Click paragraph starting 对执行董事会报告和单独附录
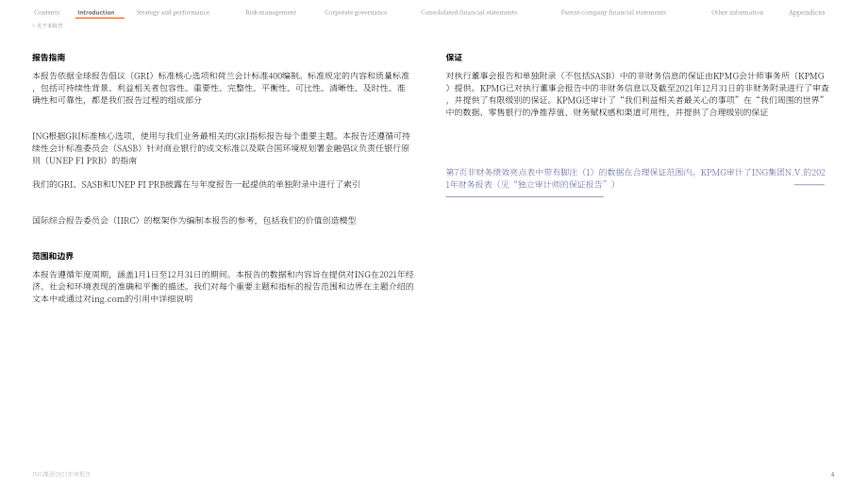Viewport: 868px width, 489px height. (x=638, y=93)
